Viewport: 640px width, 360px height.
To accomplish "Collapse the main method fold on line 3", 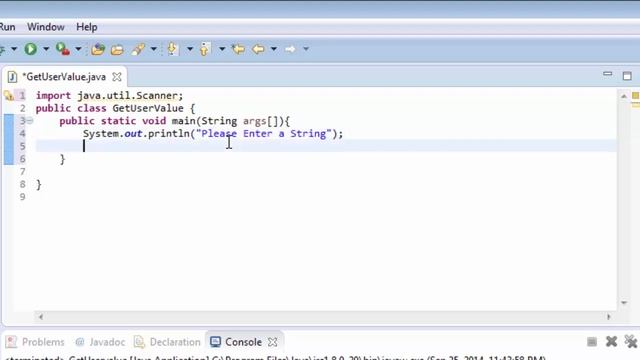I will pyautogui.click(x=30, y=121).
